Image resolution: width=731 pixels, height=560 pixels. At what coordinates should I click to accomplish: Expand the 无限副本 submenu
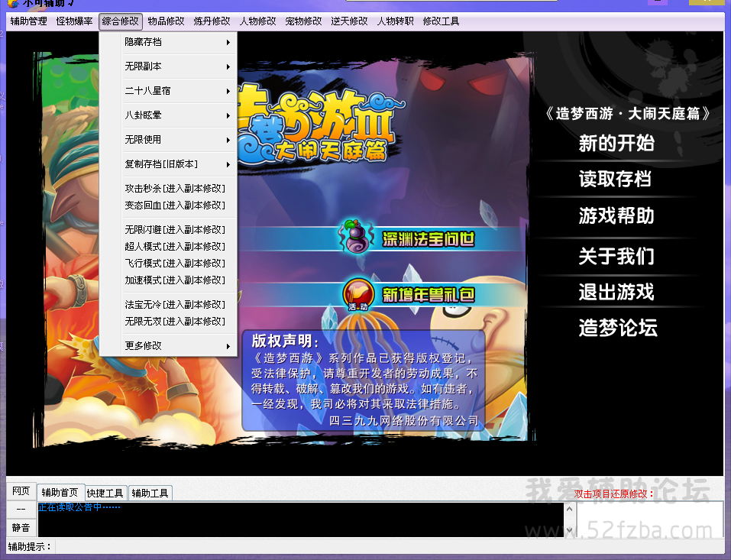[x=168, y=66]
